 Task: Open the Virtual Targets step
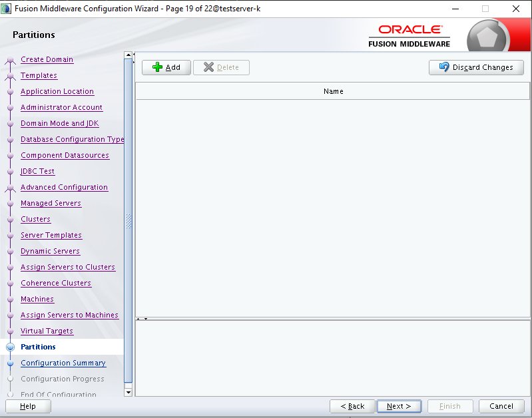(47, 330)
